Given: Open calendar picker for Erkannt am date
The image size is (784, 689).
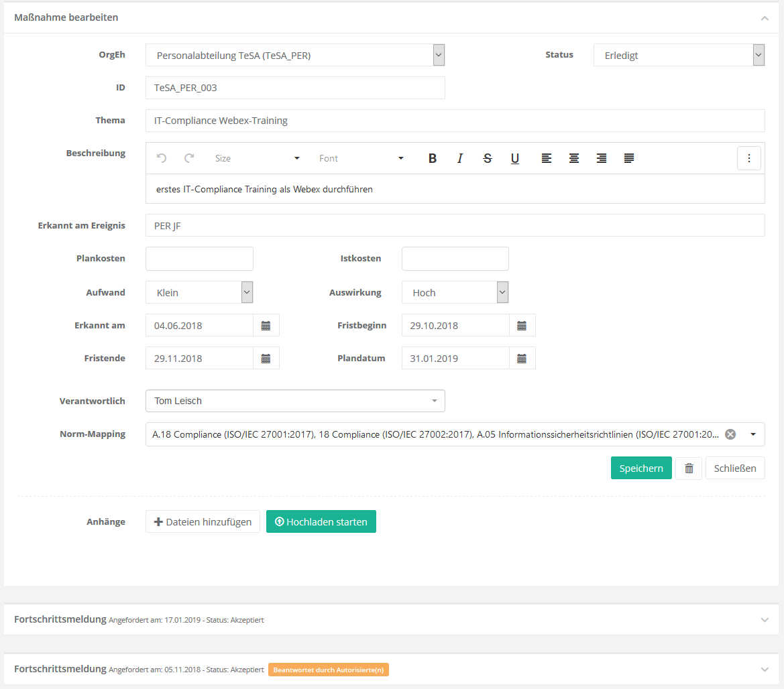Looking at the screenshot, I should point(266,326).
